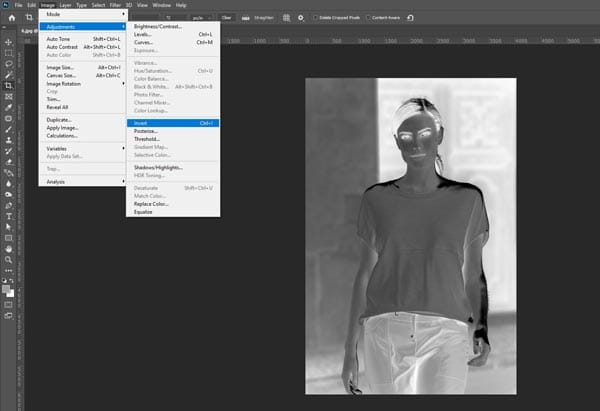Select the Path Selection tool

8,227
